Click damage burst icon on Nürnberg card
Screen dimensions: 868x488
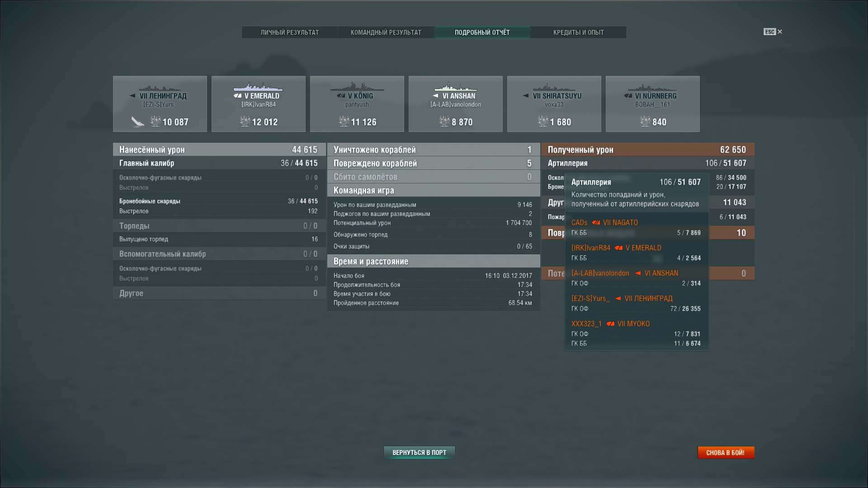tap(645, 122)
